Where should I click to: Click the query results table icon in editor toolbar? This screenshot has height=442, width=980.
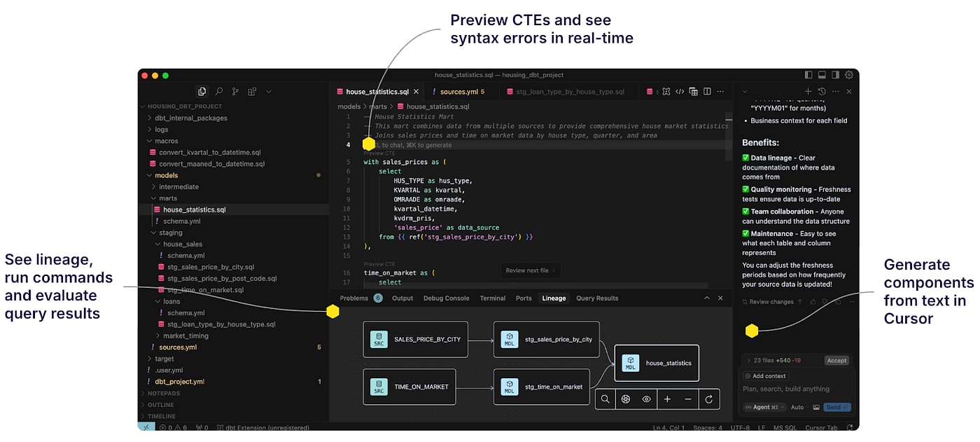pyautogui.click(x=693, y=92)
